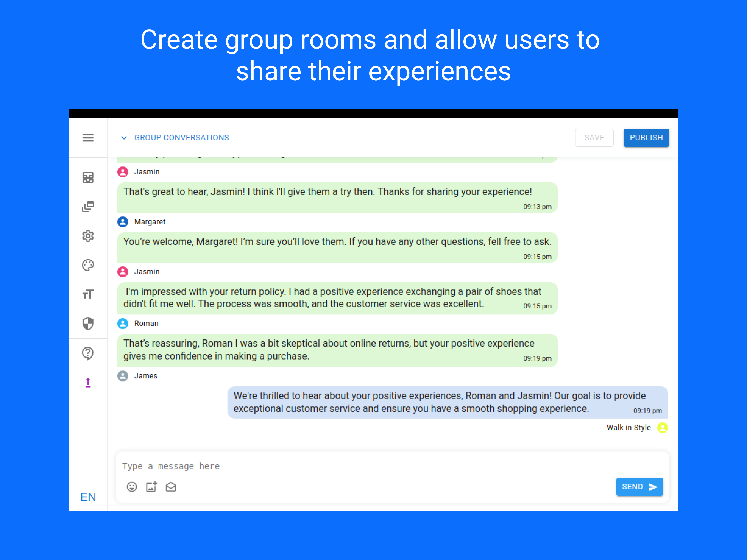This screenshot has height=560, width=747.
Task: Click the message starting That's reassuring, Roman
Action: [x=337, y=350]
